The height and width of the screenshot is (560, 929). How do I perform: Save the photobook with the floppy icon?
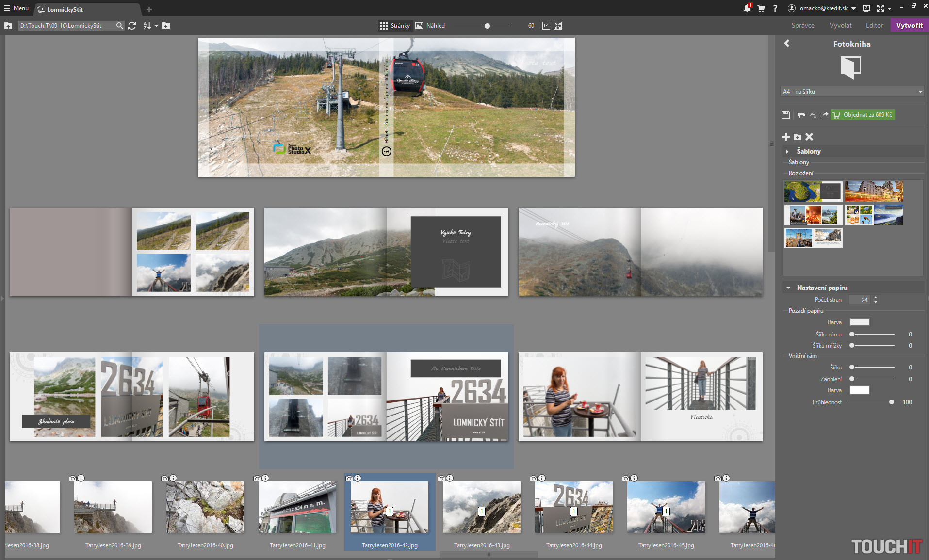pyautogui.click(x=786, y=115)
